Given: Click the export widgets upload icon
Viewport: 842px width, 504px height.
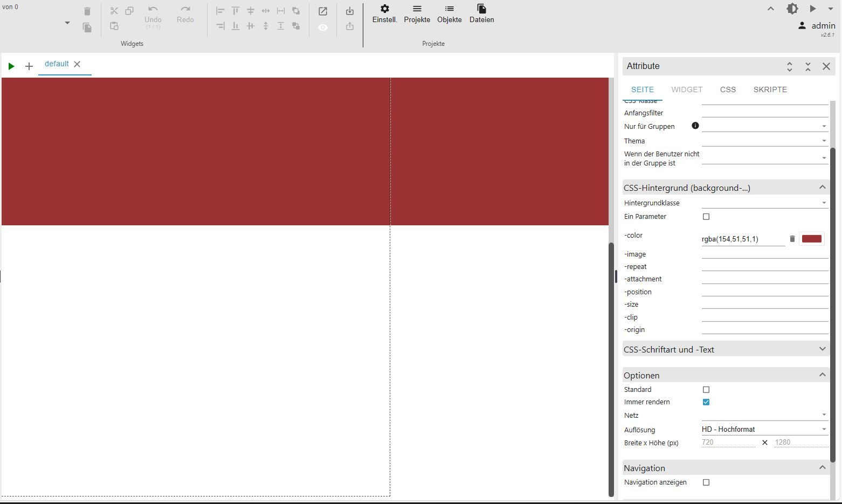Looking at the screenshot, I should tap(350, 26).
